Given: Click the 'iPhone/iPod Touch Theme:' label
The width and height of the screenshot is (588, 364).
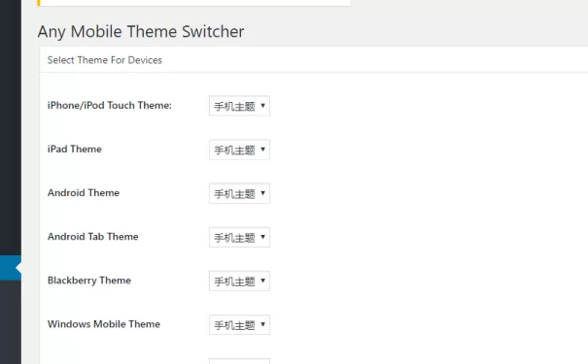Looking at the screenshot, I should tap(110, 106).
